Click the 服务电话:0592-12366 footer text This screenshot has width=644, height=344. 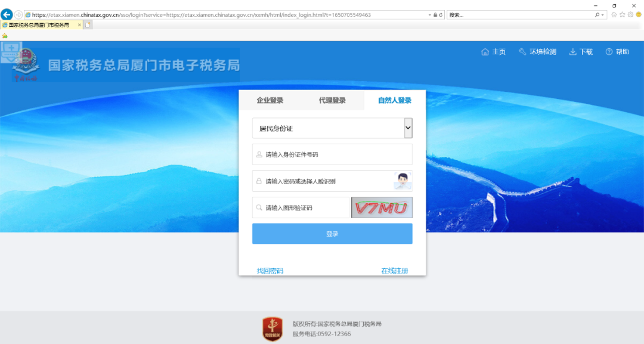click(x=321, y=334)
